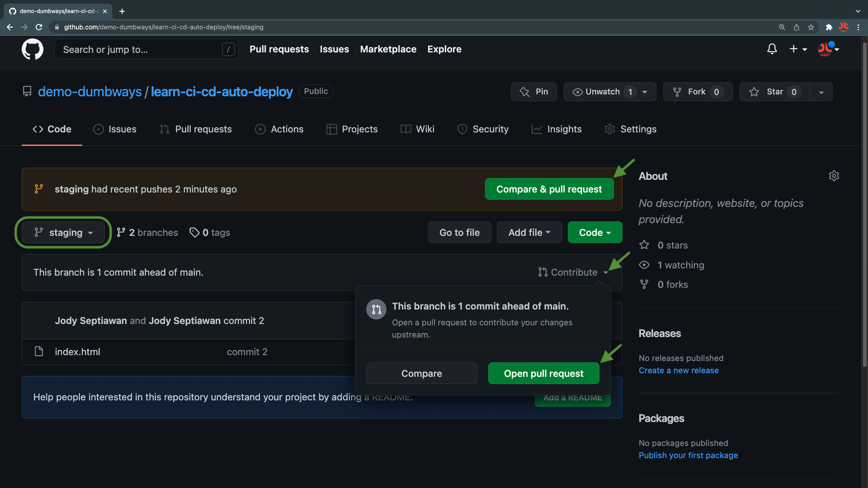The height and width of the screenshot is (488, 868).
Task: Expand the Add file menu
Action: 529,233
